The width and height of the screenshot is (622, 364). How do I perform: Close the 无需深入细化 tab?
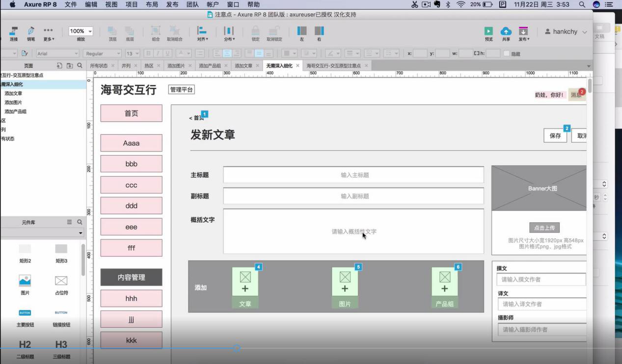coord(297,65)
